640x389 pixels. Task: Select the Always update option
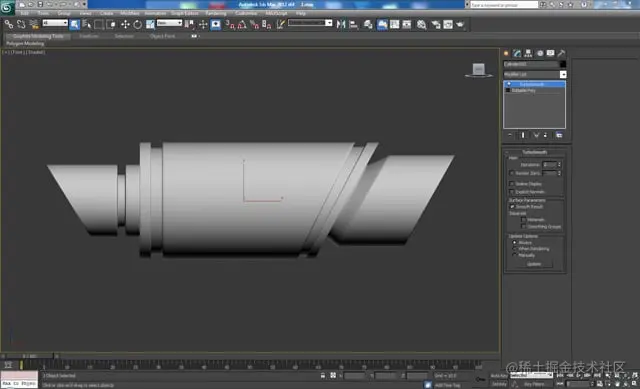(514, 242)
